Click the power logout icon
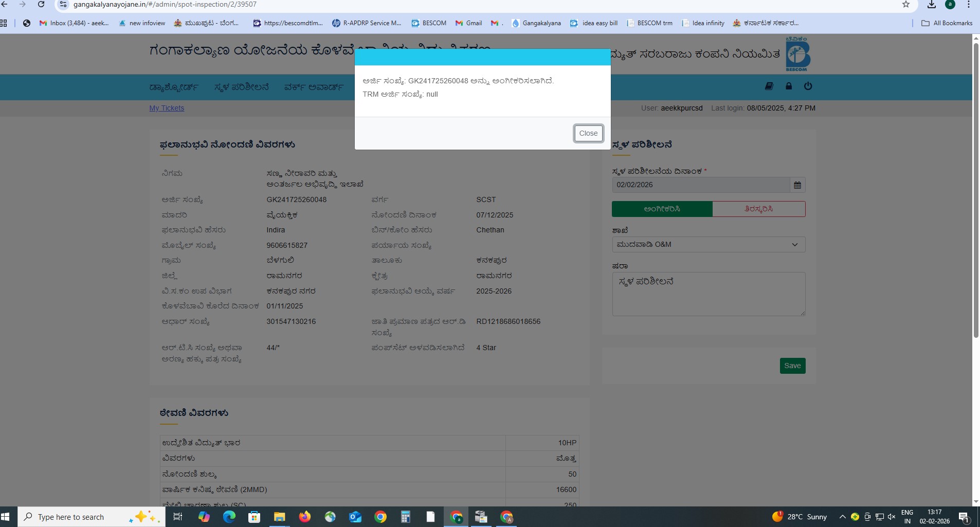980x527 pixels. click(808, 86)
